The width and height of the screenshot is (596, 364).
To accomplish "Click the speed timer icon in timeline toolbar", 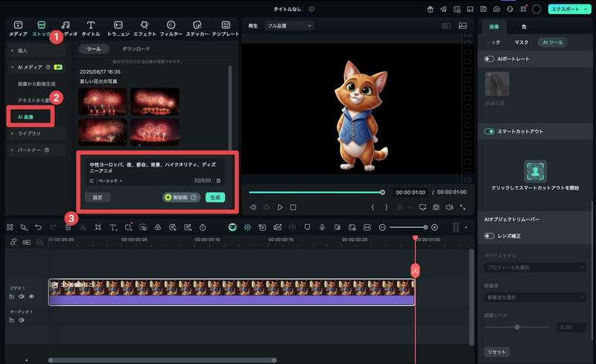I will coord(203,227).
